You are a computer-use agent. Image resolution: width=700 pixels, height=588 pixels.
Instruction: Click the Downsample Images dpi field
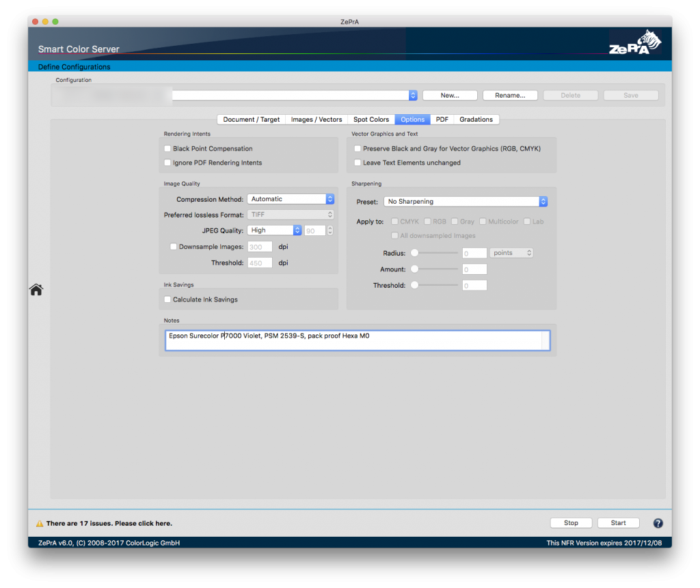pyautogui.click(x=260, y=247)
